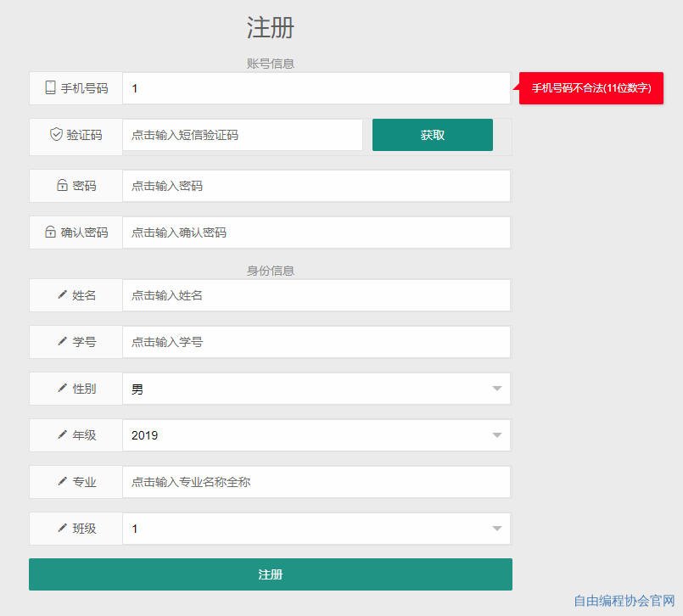
Task: Focus the 点击输入姓名 name field
Action: pyautogui.click(x=316, y=295)
